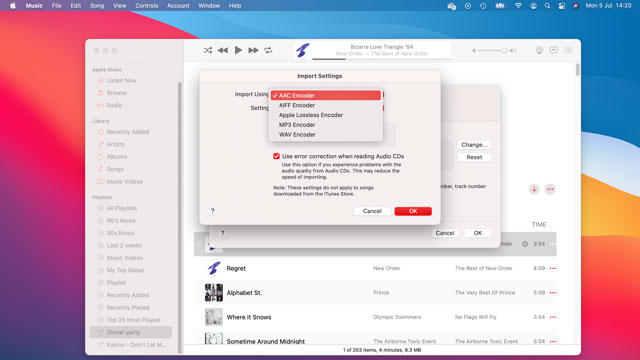Open the Window menu
Image resolution: width=640 pixels, height=360 pixels.
[209, 6]
